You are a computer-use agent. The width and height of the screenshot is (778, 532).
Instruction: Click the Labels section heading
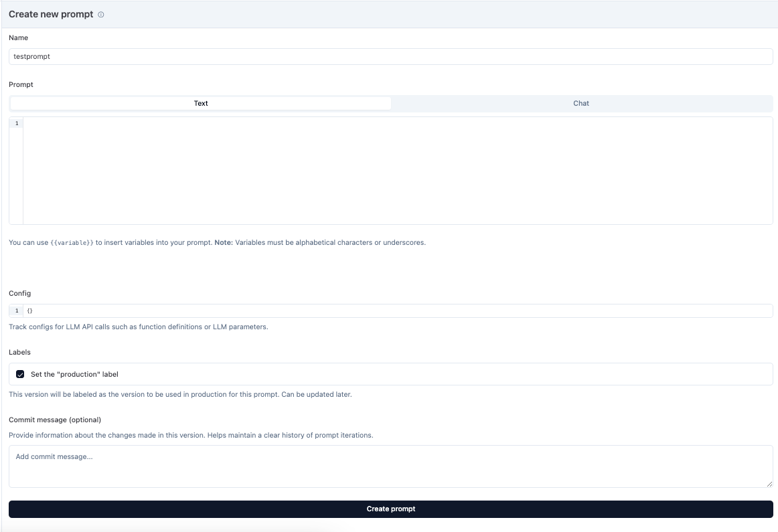tap(19, 353)
